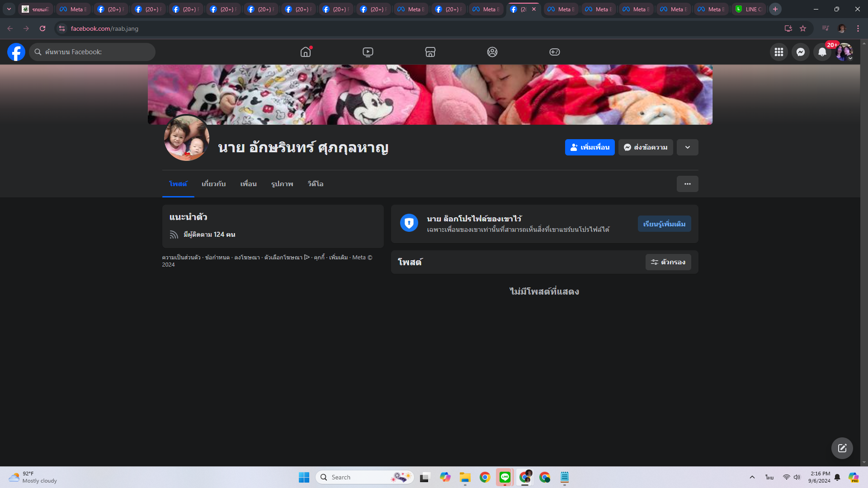Click the ส่งข้อความ message button
This screenshot has height=488, width=868.
coord(645,147)
